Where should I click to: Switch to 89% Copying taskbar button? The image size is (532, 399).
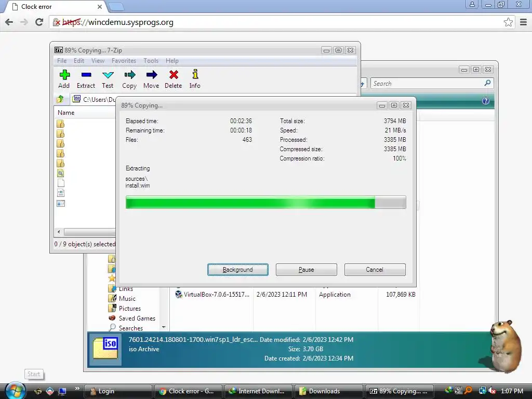[x=398, y=391]
